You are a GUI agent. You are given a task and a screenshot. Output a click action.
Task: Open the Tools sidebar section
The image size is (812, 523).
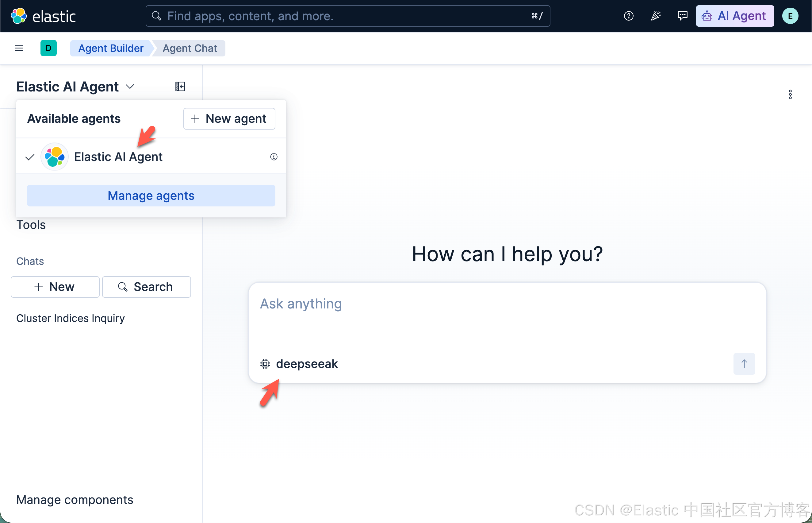31,225
